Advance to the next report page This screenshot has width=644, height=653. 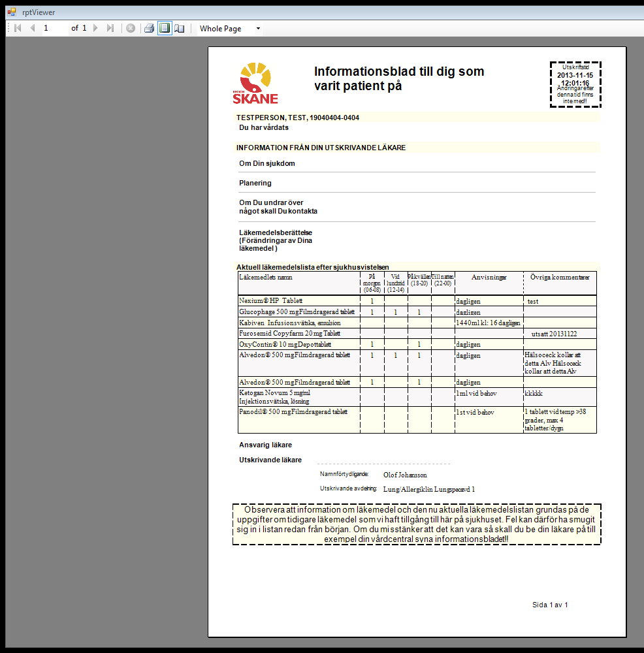click(95, 28)
